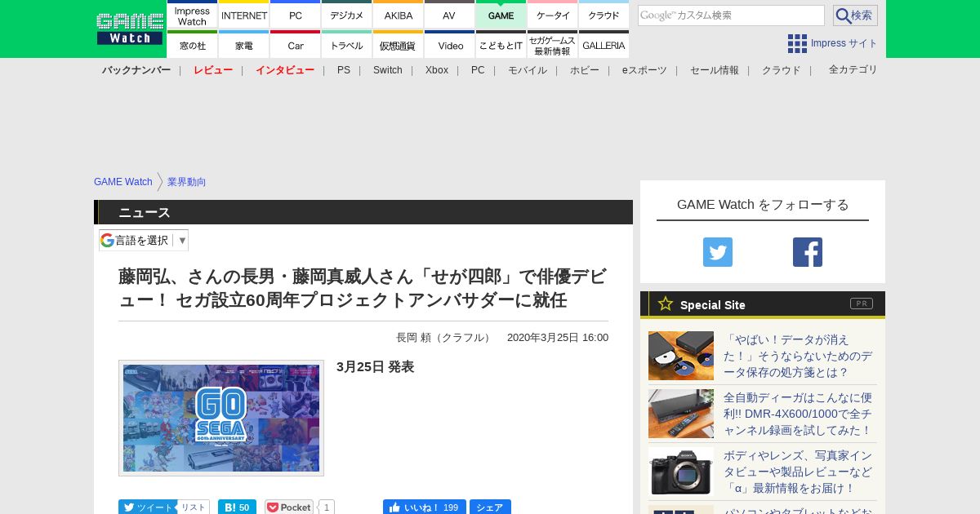The width and height of the screenshot is (980, 514).
Task: Open the クラウド category in submenu
Action: tap(782, 70)
